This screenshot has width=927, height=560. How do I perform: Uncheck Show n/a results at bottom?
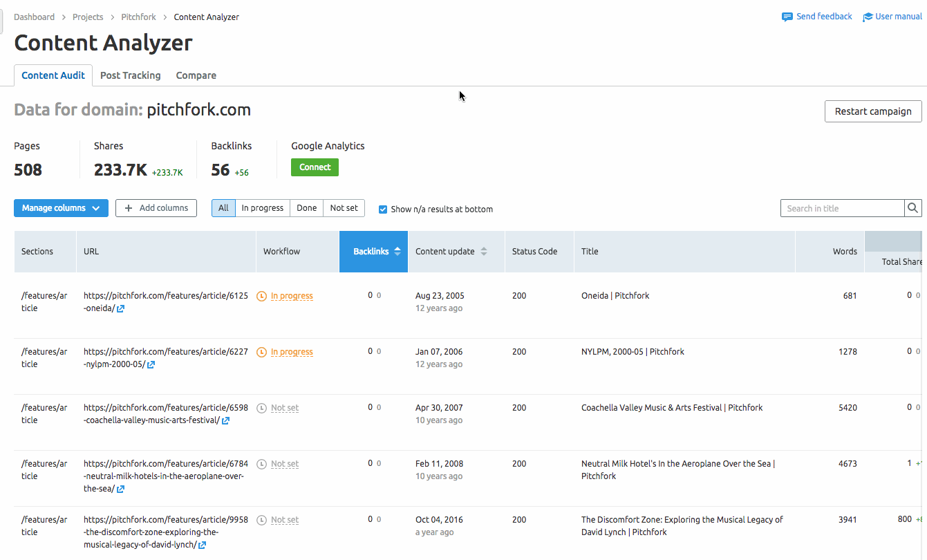(x=383, y=209)
